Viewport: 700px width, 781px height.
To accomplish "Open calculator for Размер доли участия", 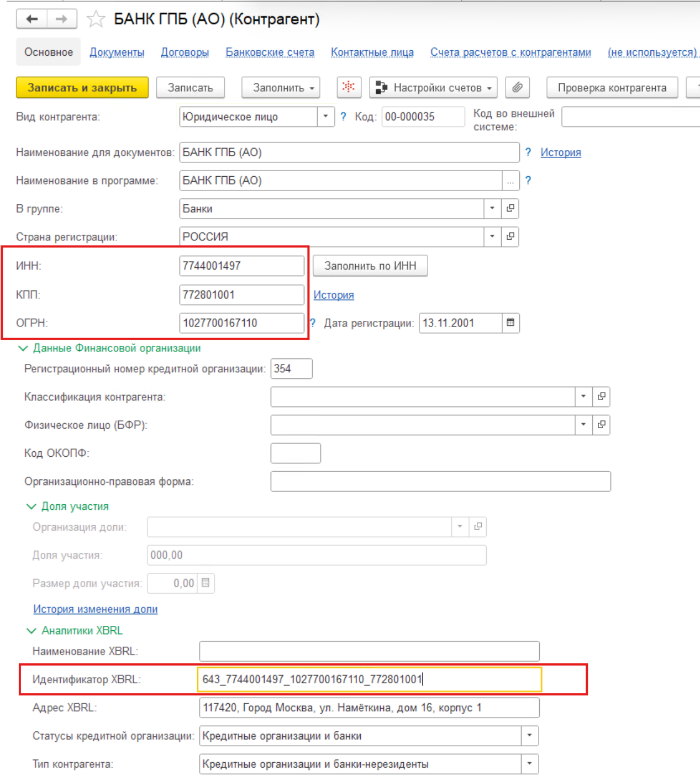I will click(206, 583).
